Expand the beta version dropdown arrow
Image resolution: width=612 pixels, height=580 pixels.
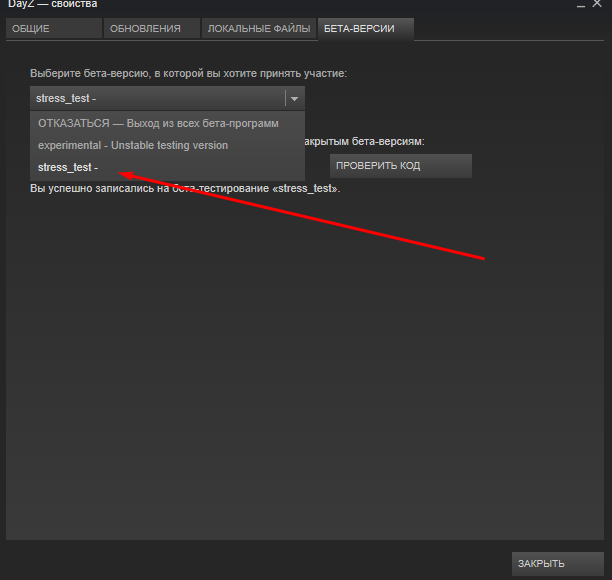point(295,99)
